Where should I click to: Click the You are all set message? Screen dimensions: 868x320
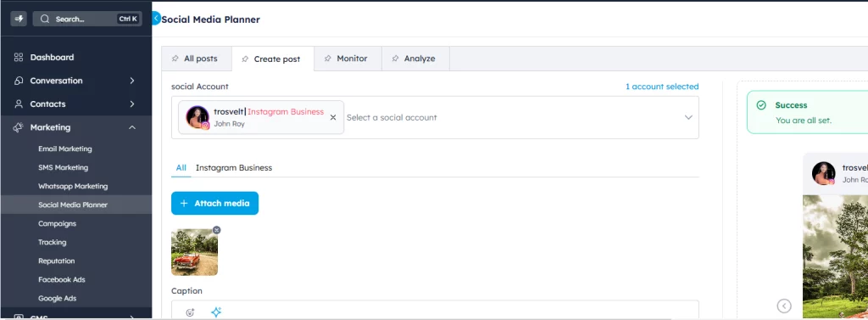pos(804,121)
